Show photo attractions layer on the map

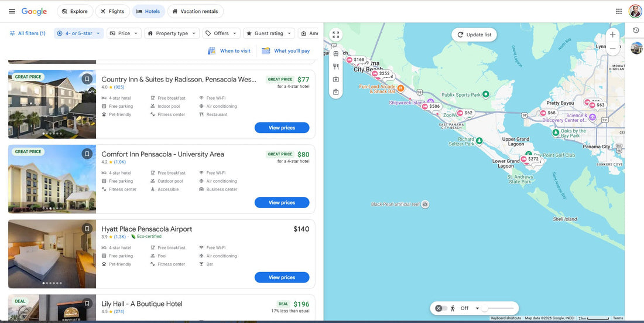click(x=336, y=79)
